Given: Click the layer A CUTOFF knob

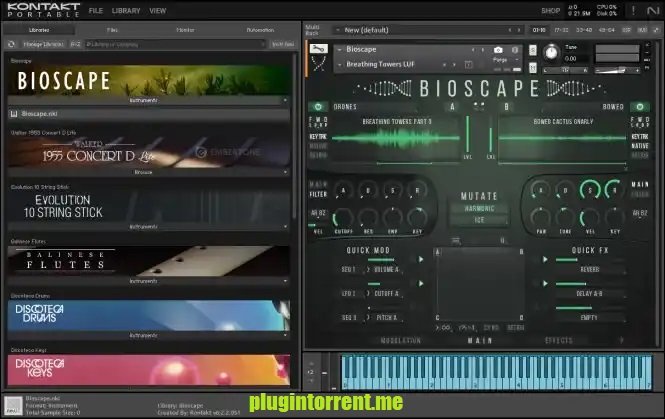Looking at the screenshot, I should click(343, 218).
